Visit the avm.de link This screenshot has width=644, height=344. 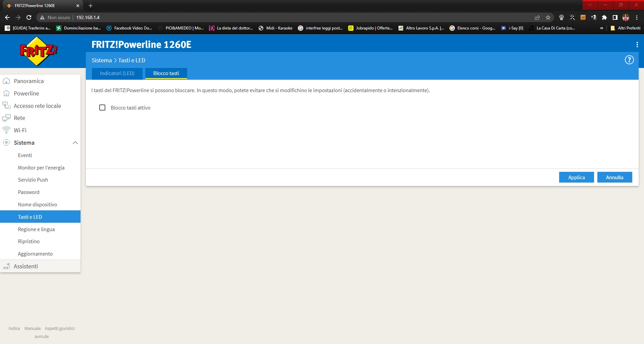[x=42, y=337]
